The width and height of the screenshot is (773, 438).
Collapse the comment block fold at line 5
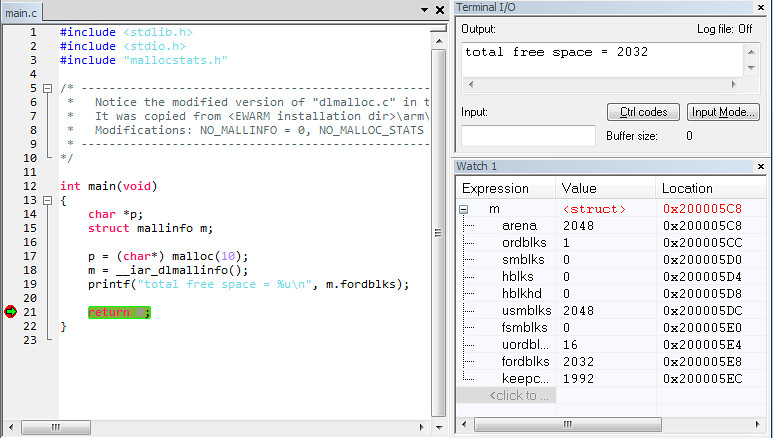click(x=47, y=89)
